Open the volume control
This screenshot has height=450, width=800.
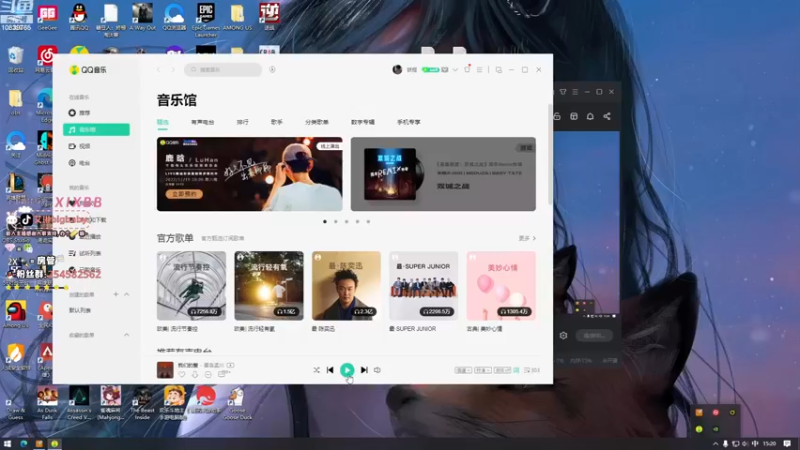pos(377,370)
